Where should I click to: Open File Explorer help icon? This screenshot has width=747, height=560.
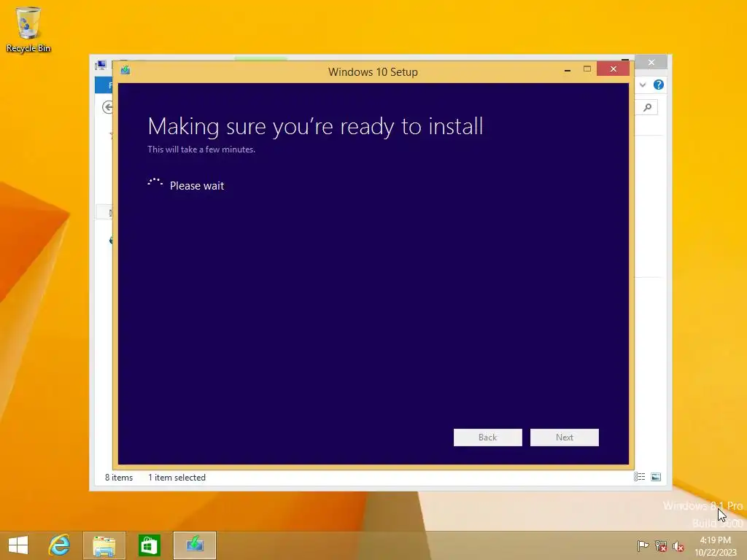pyautogui.click(x=659, y=85)
